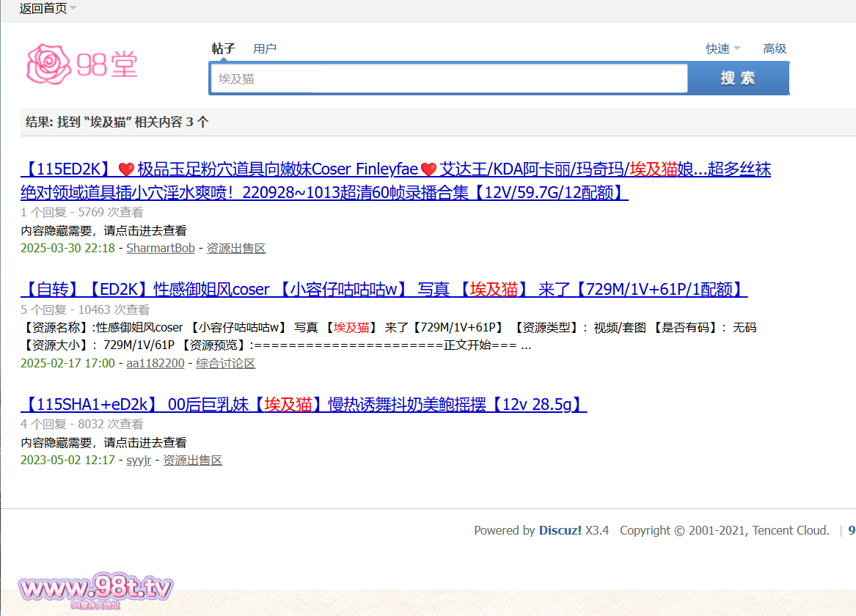
Task: Open the result starting with 【自转】【ED2K】
Action: tap(384, 289)
